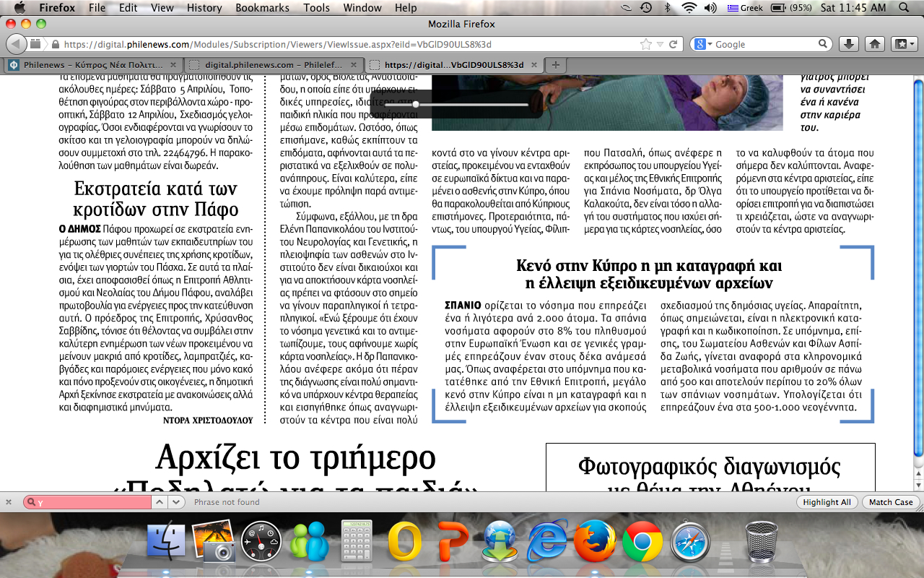The image size is (924, 578).
Task: Reload the page with the refresh icon
Action: click(673, 44)
